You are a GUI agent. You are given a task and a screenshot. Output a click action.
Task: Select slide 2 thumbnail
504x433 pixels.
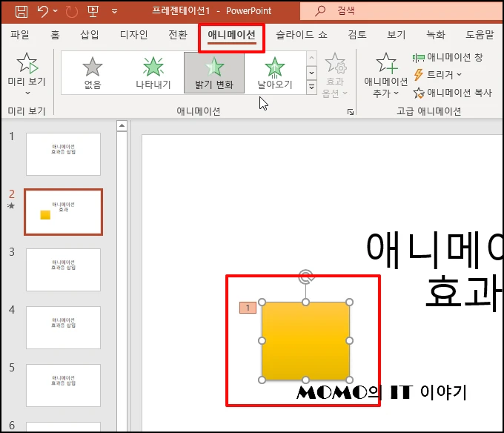[x=63, y=212]
